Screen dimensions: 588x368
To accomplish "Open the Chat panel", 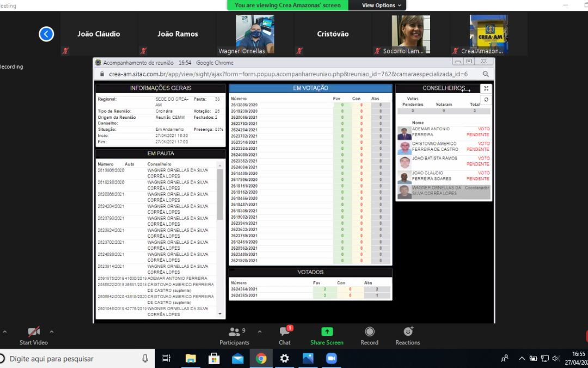I will point(285,336).
